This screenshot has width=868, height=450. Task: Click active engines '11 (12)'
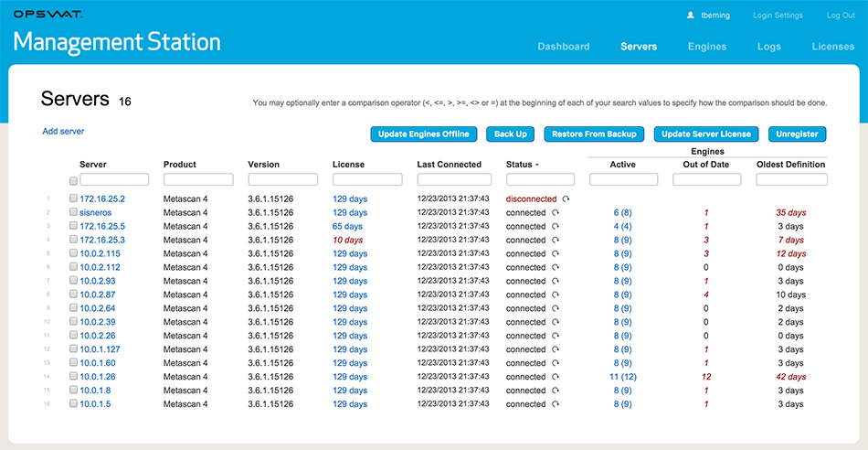point(622,377)
